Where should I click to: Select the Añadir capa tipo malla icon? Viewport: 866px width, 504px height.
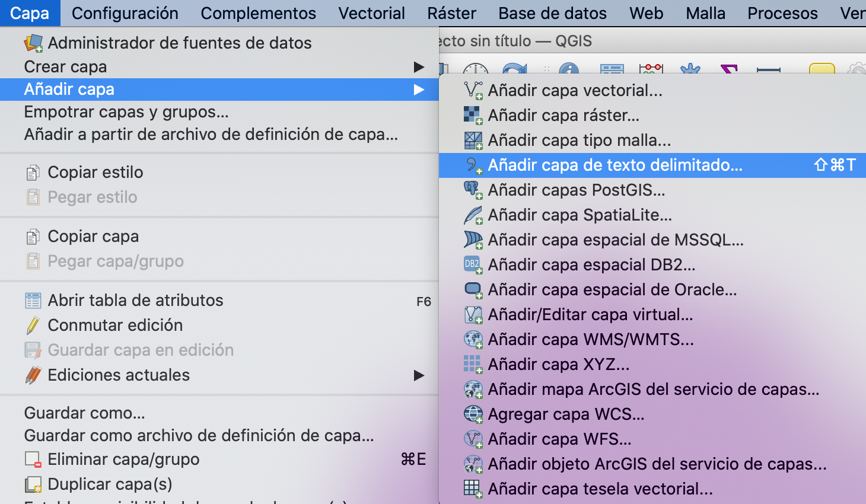pyautogui.click(x=473, y=140)
